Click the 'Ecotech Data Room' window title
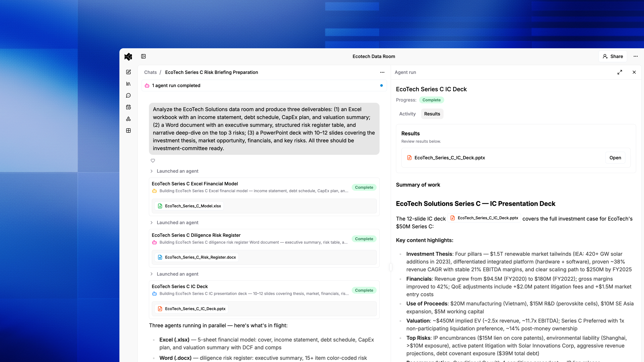This screenshot has width=644, height=362. pos(374,56)
